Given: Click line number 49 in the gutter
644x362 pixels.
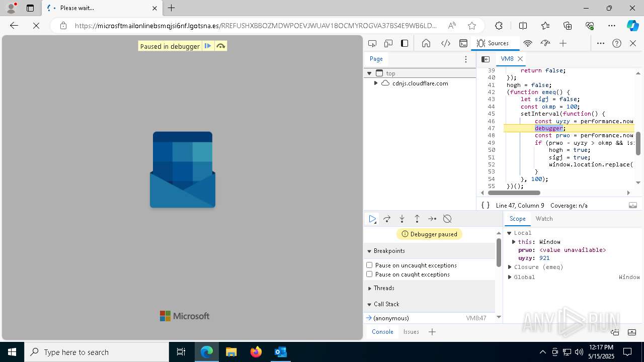Looking at the screenshot, I should (x=491, y=143).
